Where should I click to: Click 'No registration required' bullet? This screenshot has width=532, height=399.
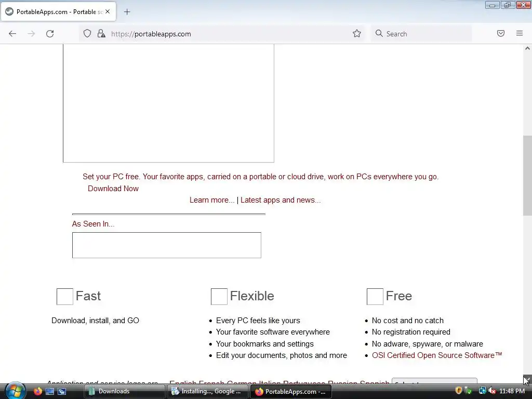[x=411, y=332]
